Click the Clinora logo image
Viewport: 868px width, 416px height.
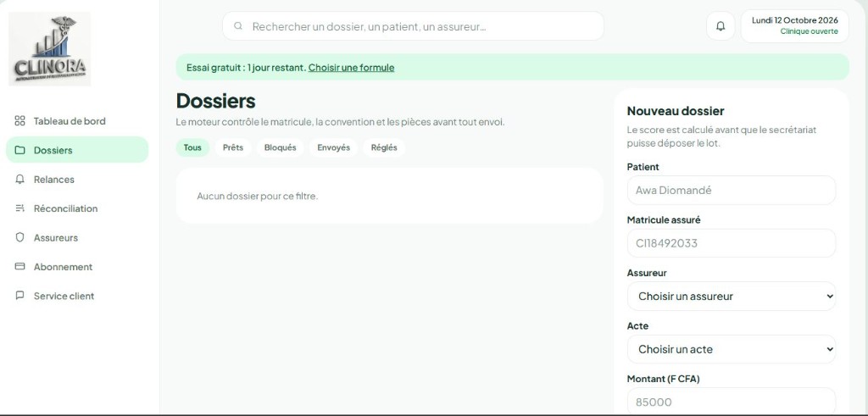point(50,48)
